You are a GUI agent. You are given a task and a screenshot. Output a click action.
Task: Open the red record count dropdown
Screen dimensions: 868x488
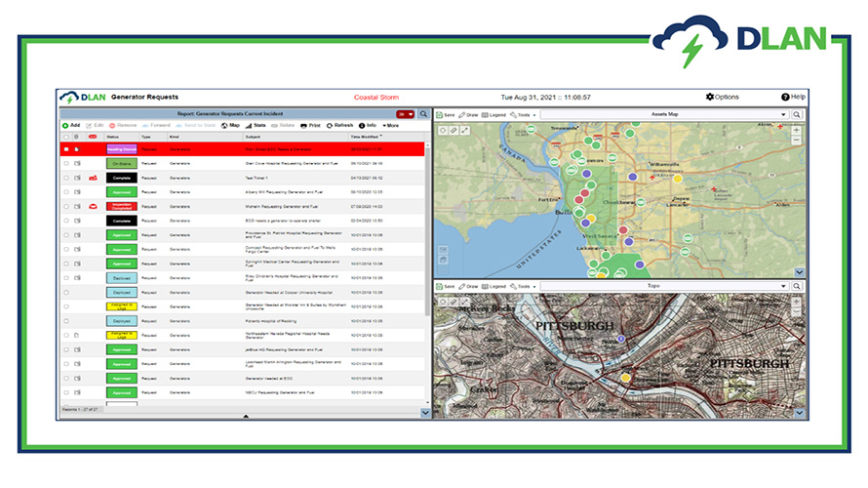click(405, 114)
